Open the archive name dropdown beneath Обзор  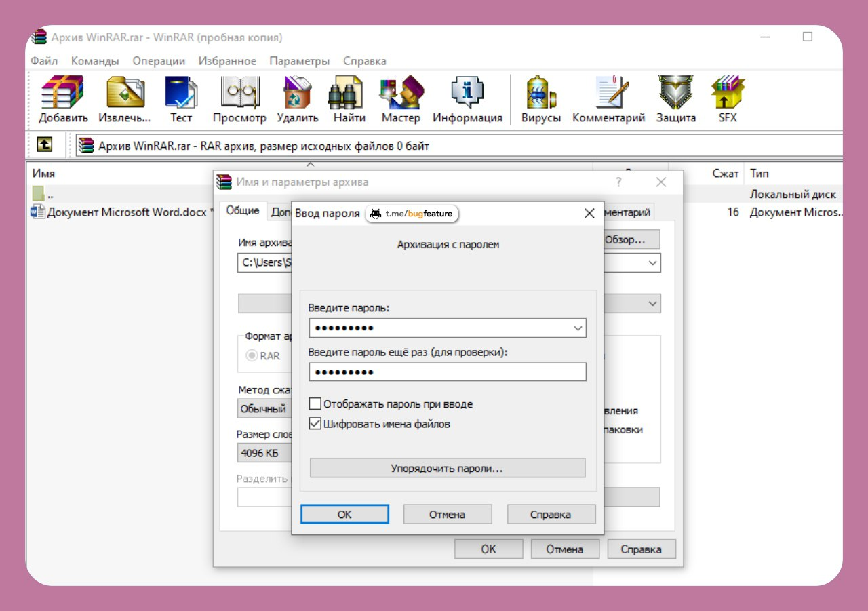[x=653, y=263]
